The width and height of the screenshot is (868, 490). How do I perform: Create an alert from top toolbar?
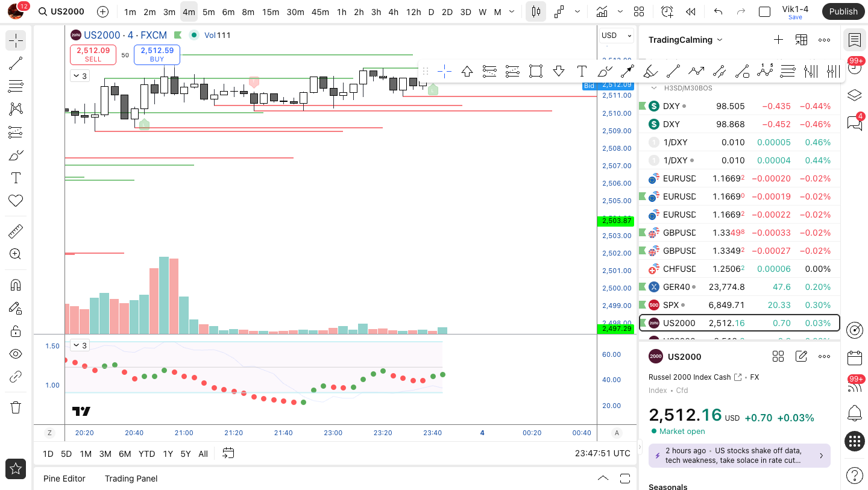click(x=667, y=11)
